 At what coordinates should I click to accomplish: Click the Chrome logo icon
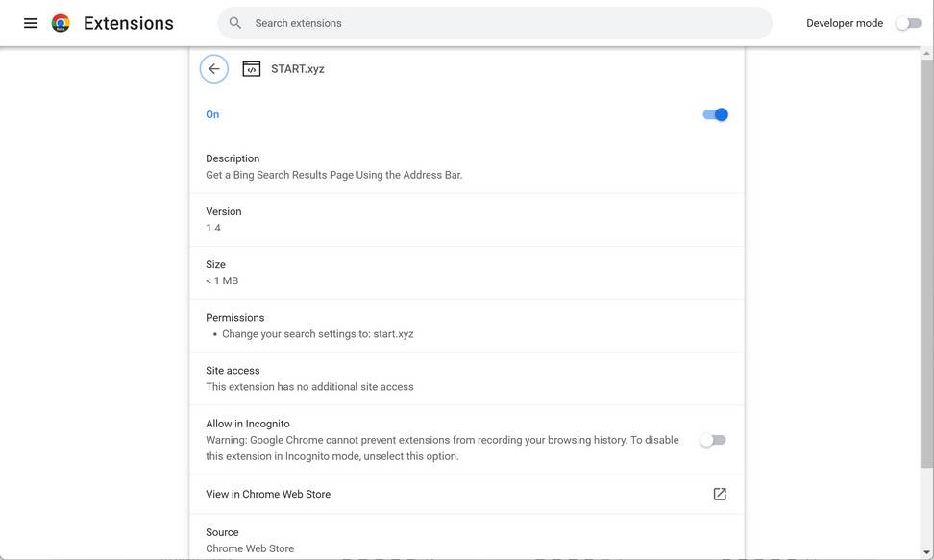tap(61, 23)
